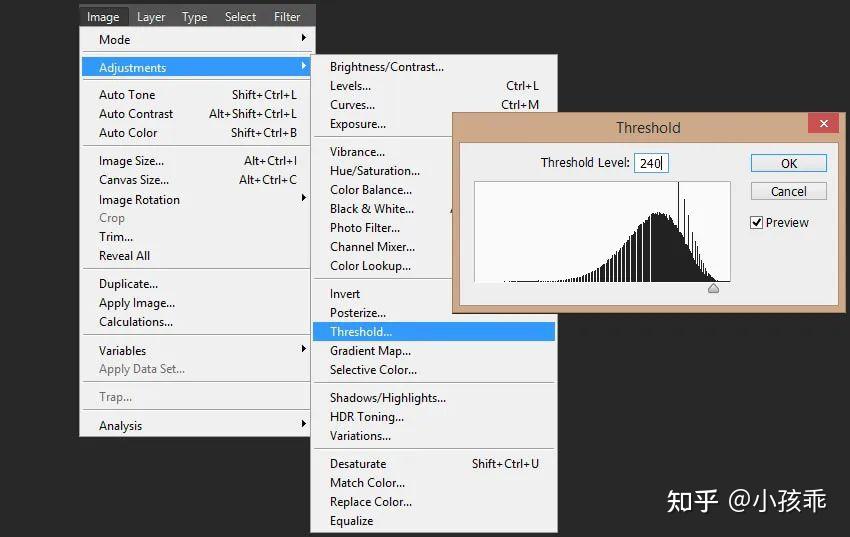Open Brightness/Contrast adjustment
Viewport: 850px width, 537px height.
[x=434, y=67]
